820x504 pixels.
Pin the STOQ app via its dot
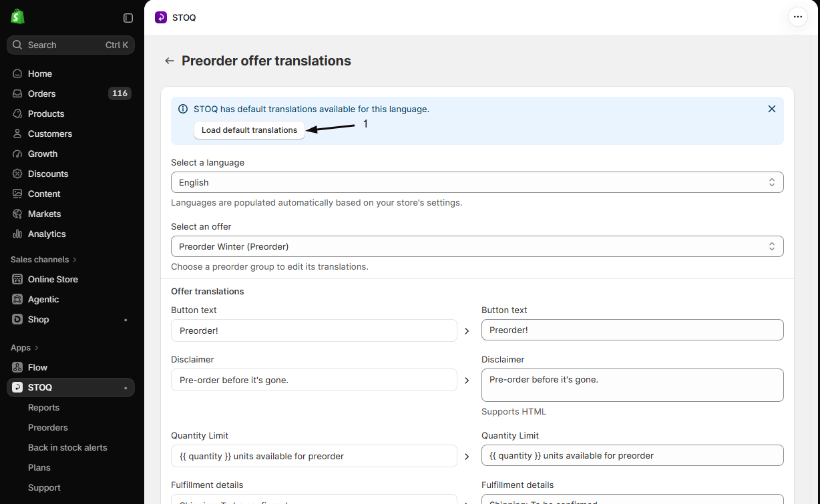(x=126, y=387)
